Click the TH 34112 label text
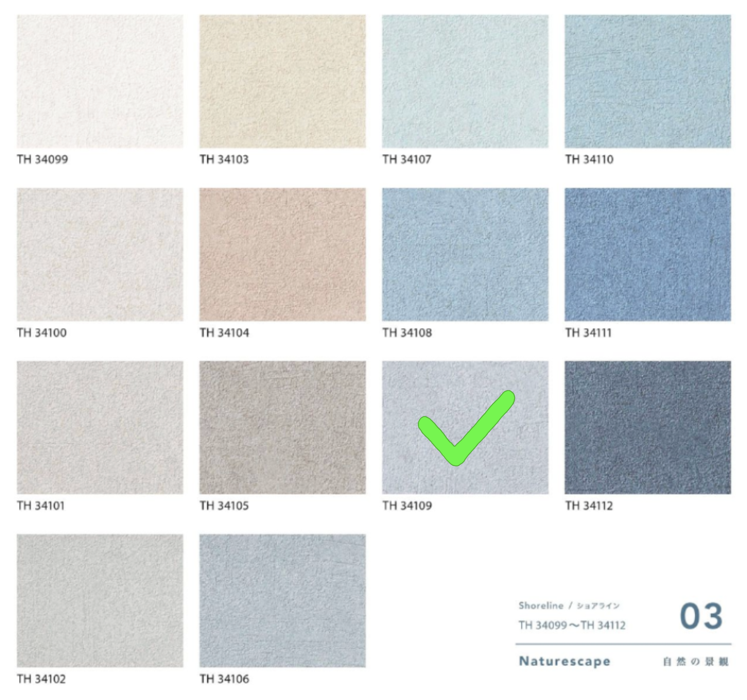The width and height of the screenshot is (747, 700). tap(589, 505)
